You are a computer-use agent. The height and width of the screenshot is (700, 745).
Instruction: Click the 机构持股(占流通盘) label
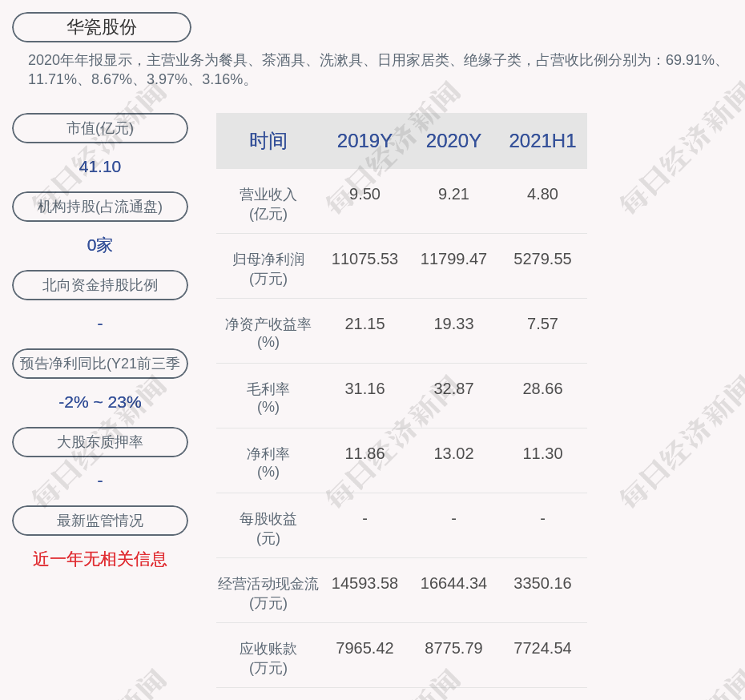click(x=100, y=207)
